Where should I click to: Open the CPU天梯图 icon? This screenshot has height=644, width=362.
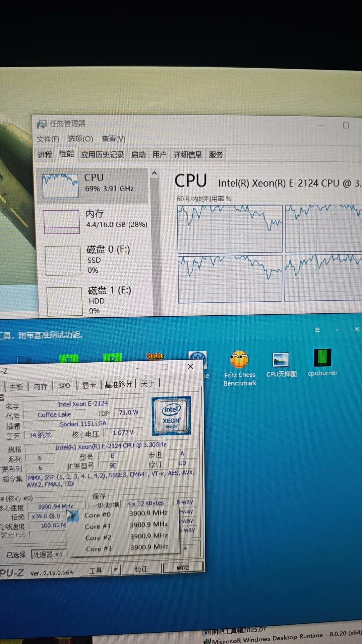coord(281,361)
